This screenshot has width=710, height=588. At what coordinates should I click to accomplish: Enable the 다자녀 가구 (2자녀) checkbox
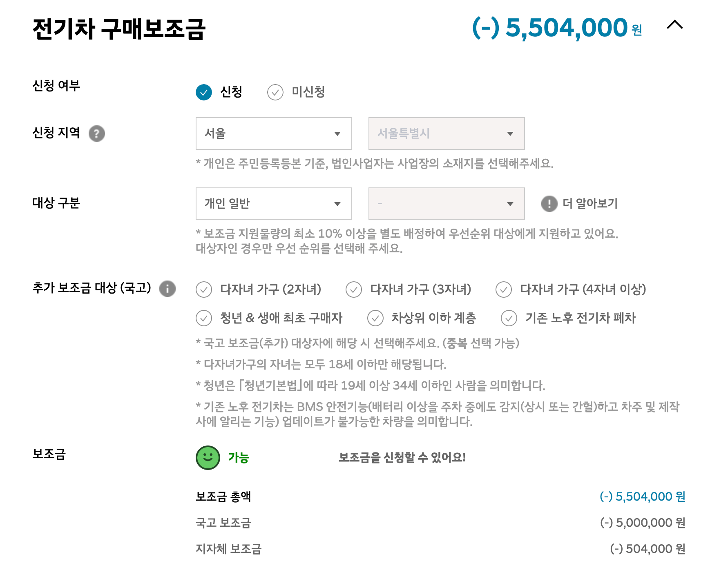click(x=203, y=290)
